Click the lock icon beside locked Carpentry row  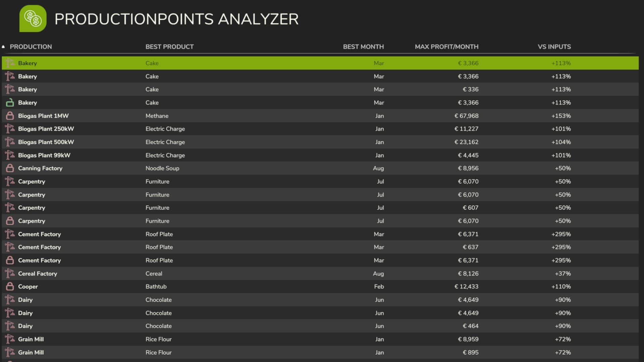click(x=10, y=221)
